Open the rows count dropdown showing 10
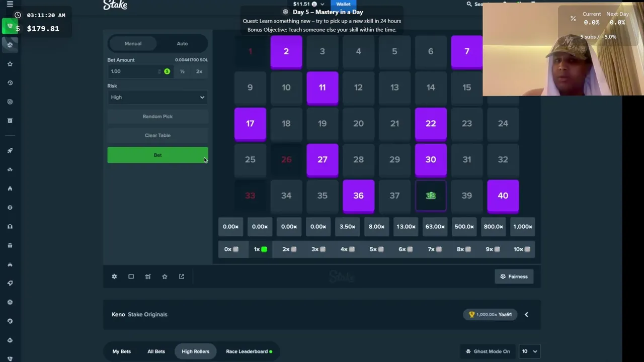644x362 pixels. click(x=529, y=351)
